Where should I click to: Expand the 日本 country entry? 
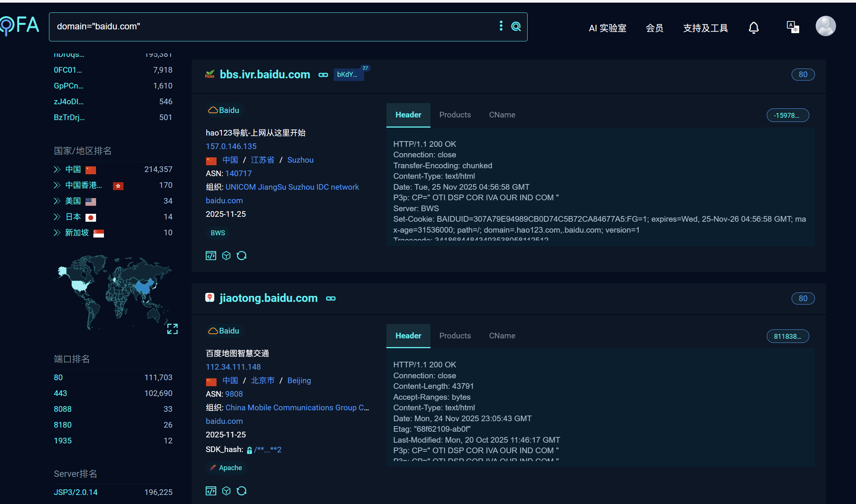(57, 217)
